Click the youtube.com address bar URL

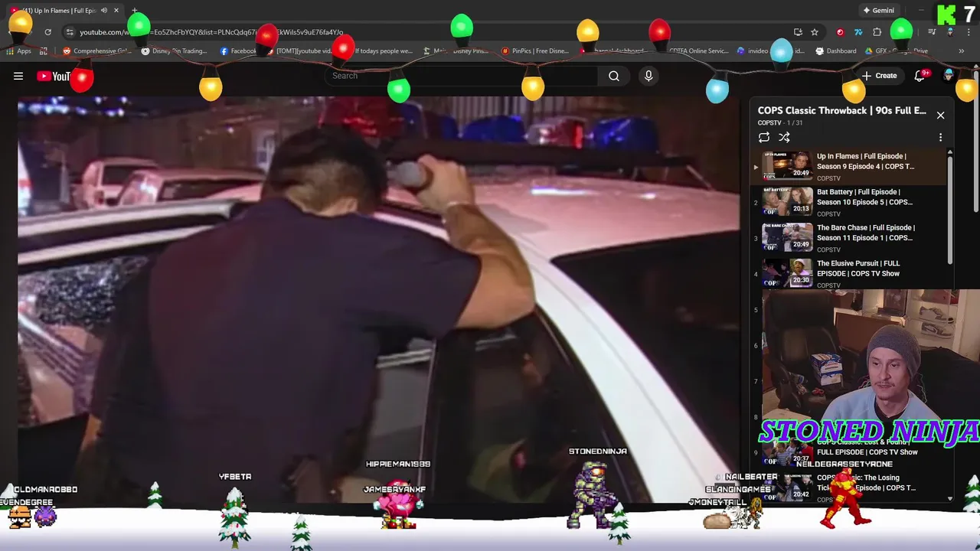[211, 32]
